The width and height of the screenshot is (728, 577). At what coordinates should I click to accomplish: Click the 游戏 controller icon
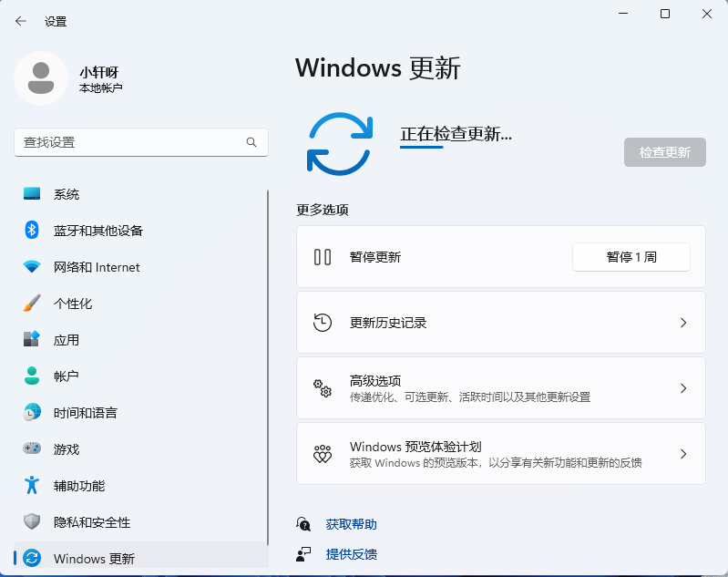tap(32, 448)
